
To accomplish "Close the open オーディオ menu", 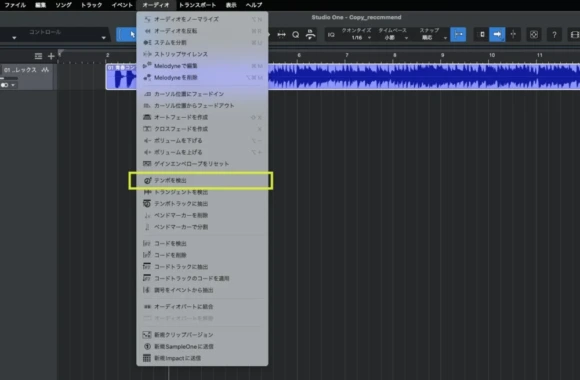I will (x=156, y=5).
